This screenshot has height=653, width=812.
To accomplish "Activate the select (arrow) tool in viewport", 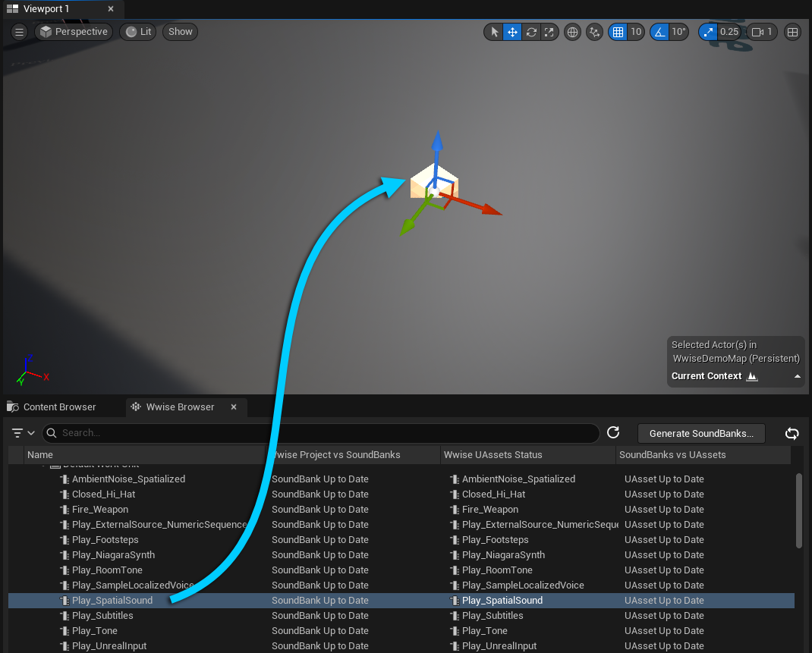I will 494,32.
